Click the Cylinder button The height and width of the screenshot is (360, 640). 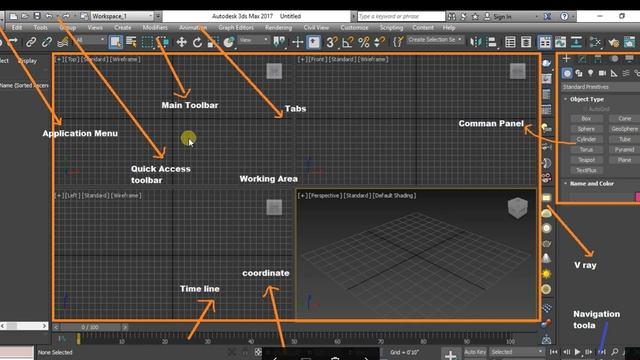pos(587,139)
